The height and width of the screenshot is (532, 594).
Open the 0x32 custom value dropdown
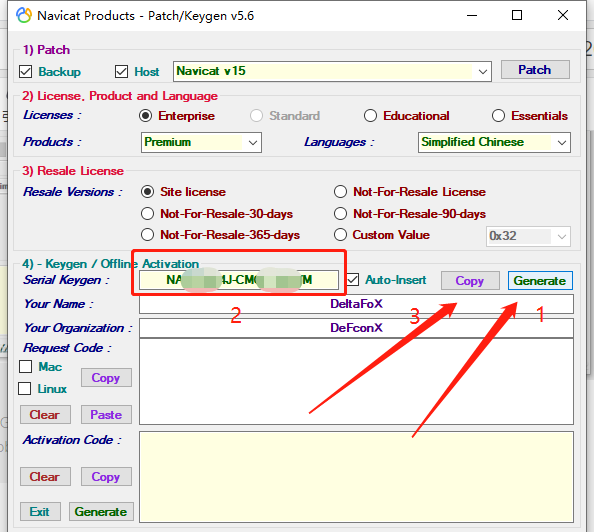coord(528,236)
